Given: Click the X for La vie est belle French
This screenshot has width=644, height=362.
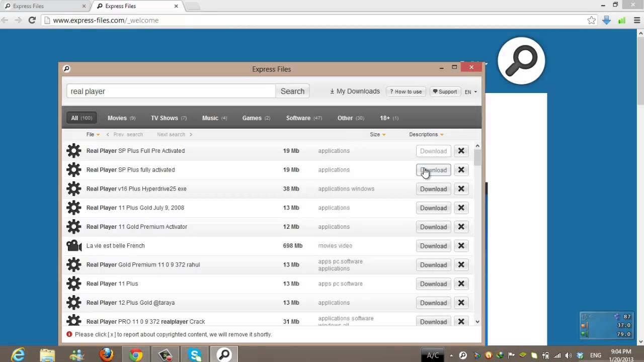Looking at the screenshot, I should click(461, 246).
